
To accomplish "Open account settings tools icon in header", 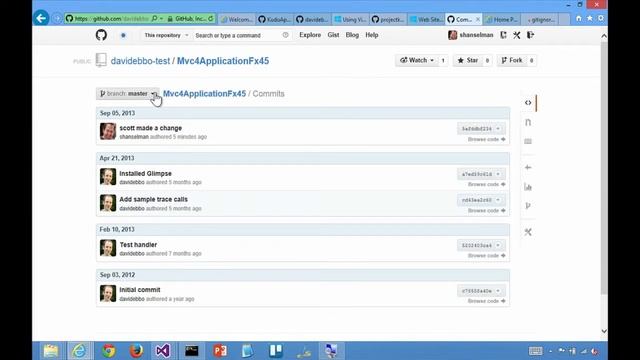I will 517,35.
